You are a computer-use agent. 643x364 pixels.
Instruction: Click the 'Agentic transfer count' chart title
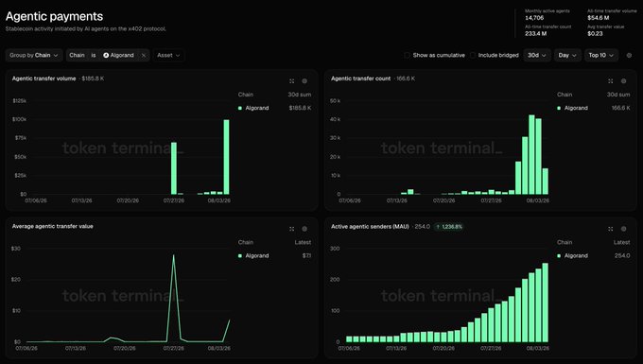coord(361,78)
